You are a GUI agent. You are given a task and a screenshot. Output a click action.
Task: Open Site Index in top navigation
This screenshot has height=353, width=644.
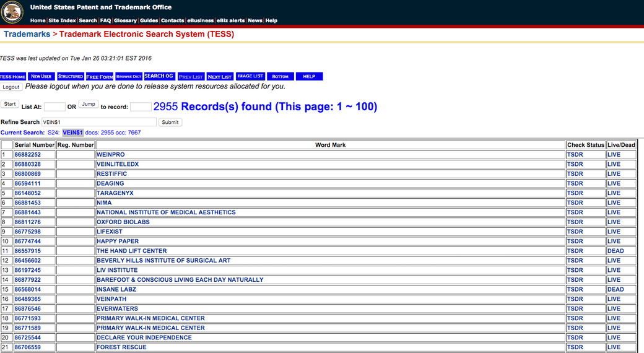pyautogui.click(x=62, y=20)
